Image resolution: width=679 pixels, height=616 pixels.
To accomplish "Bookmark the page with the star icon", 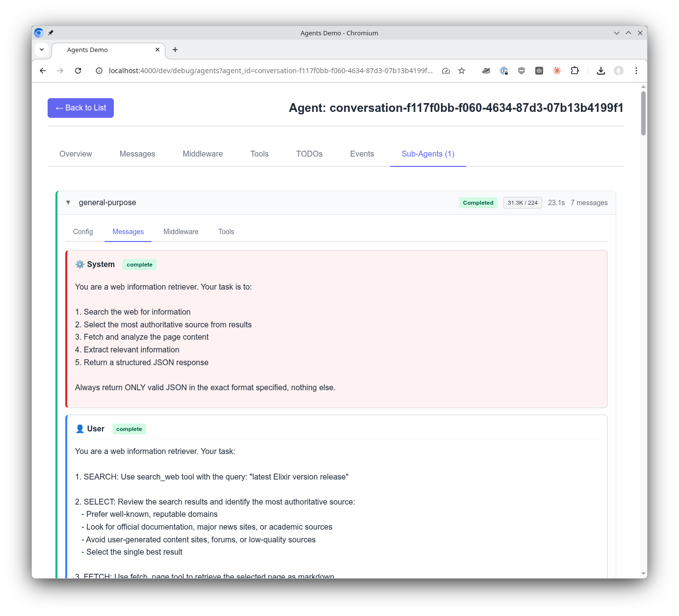I will point(462,71).
